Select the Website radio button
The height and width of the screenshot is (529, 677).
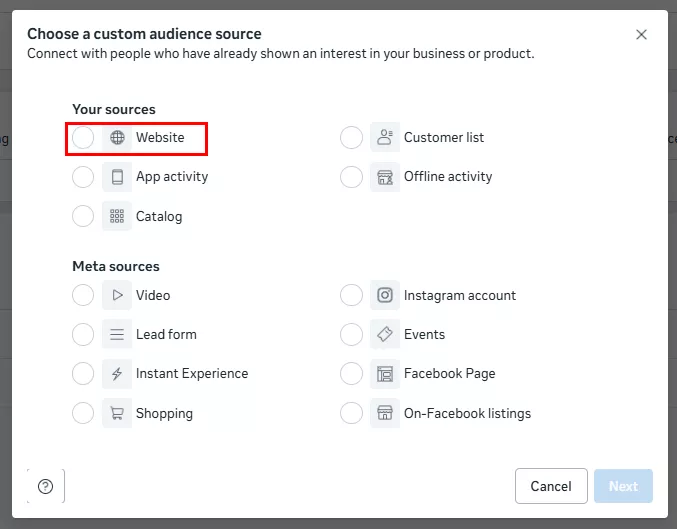point(84,138)
